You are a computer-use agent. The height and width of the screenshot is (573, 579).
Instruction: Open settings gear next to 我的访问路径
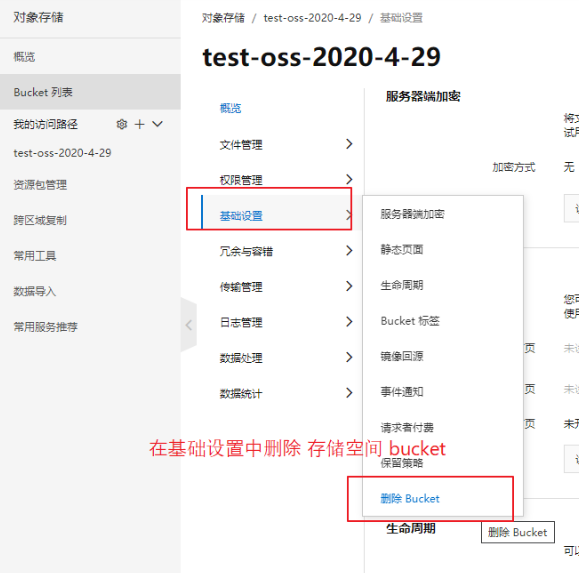coord(122,124)
